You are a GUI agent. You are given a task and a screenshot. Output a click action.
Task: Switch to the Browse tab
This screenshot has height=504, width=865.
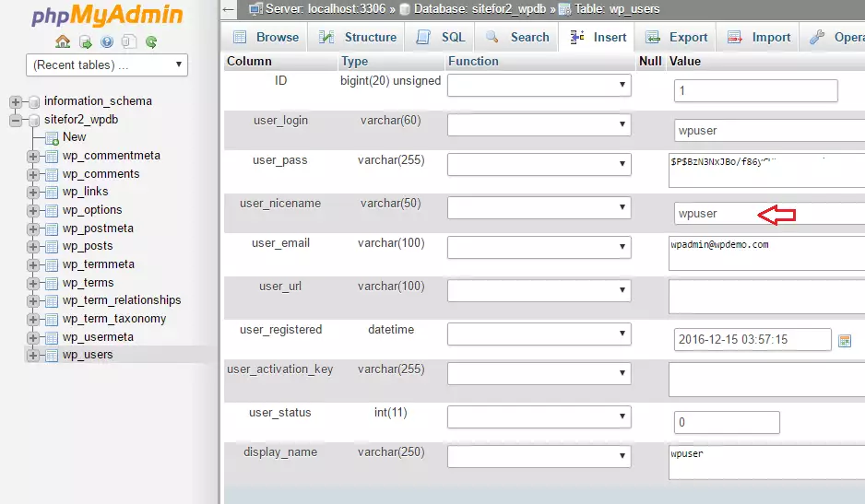(x=266, y=37)
